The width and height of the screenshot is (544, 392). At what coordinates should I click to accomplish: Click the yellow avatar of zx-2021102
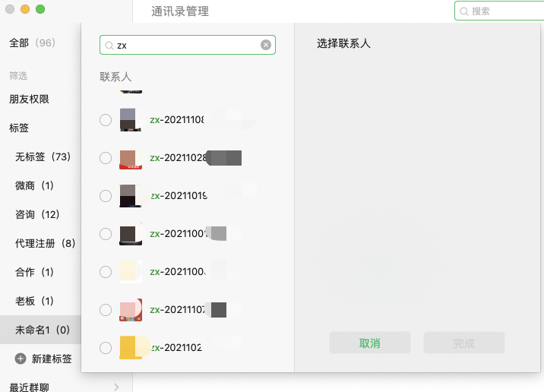(131, 348)
